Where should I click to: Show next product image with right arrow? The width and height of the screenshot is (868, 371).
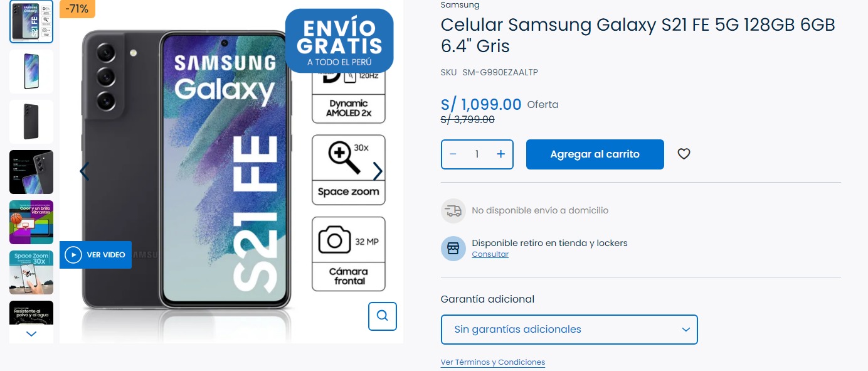(x=378, y=171)
